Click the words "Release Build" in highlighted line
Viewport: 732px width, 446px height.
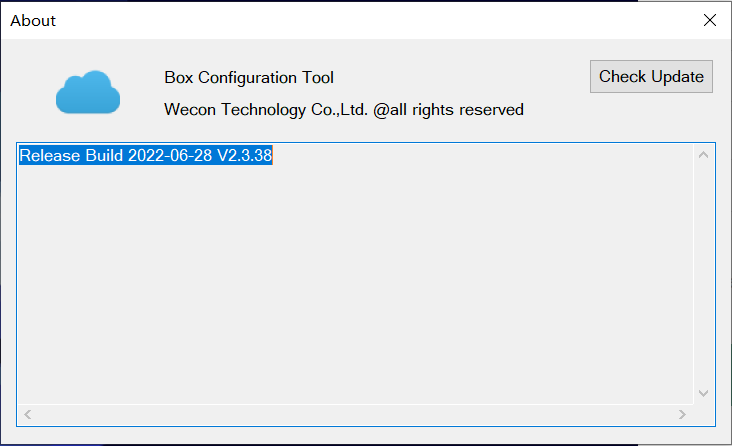tap(71, 156)
